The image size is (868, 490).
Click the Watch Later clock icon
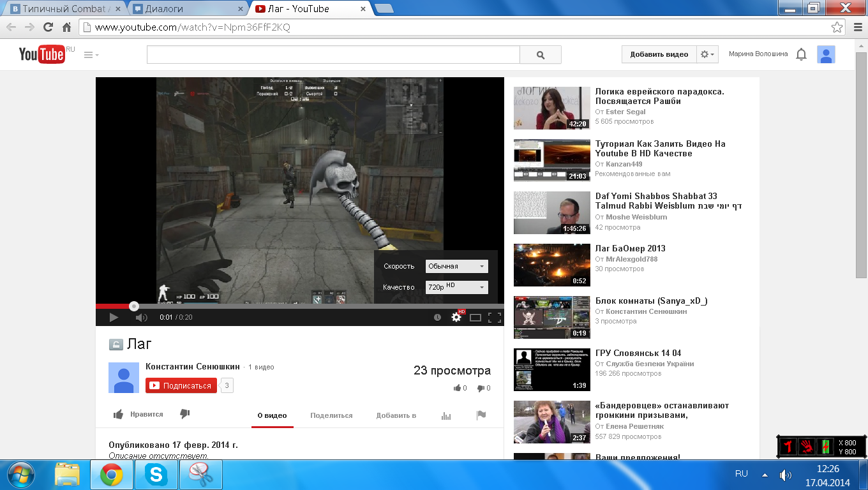437,317
